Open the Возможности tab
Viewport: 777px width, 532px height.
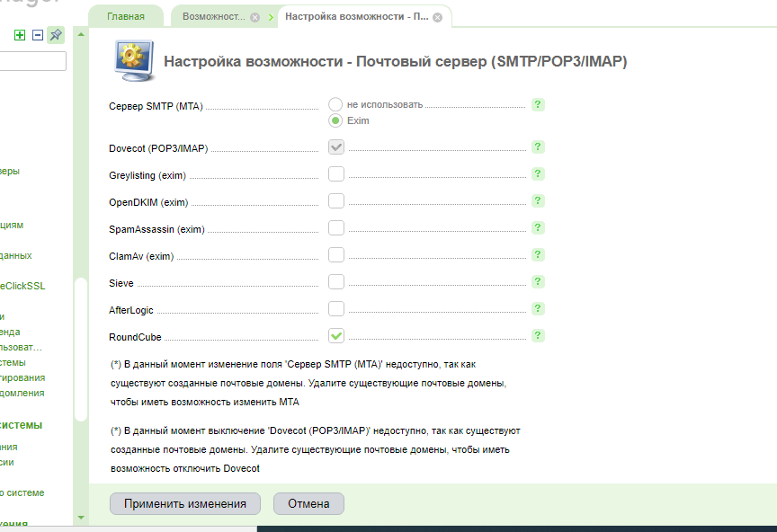click(213, 17)
